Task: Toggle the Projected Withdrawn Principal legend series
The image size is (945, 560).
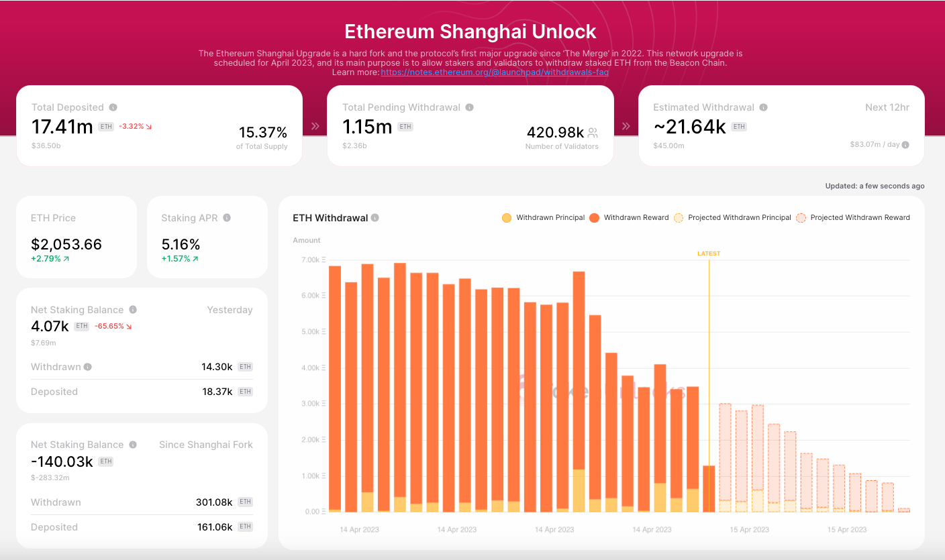Action: 732,217
